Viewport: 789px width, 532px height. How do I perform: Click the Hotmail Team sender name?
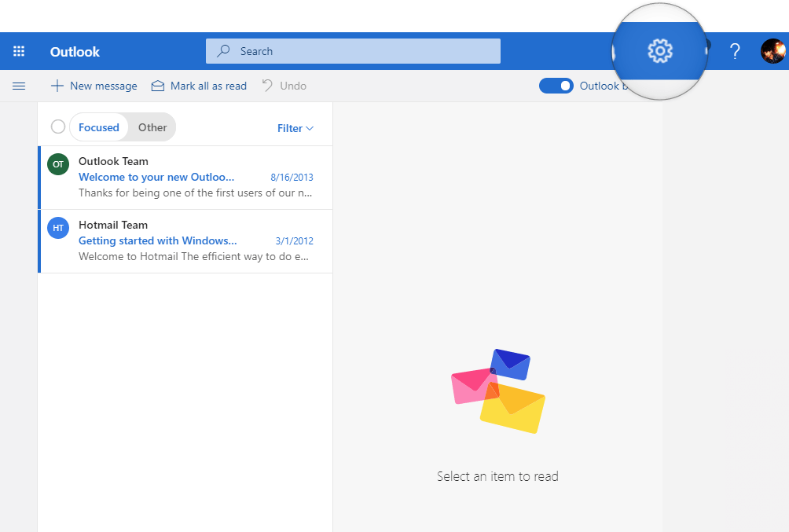coord(113,225)
